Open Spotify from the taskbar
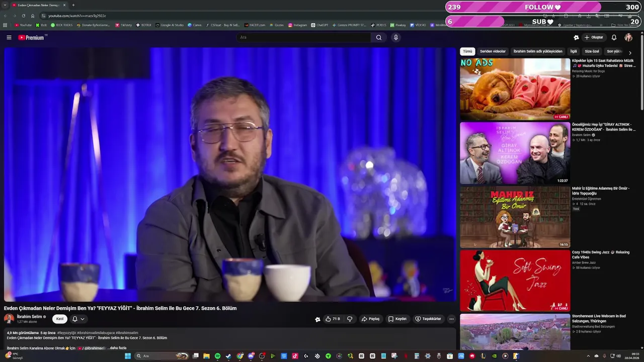This screenshot has height=362, width=644. click(217, 356)
